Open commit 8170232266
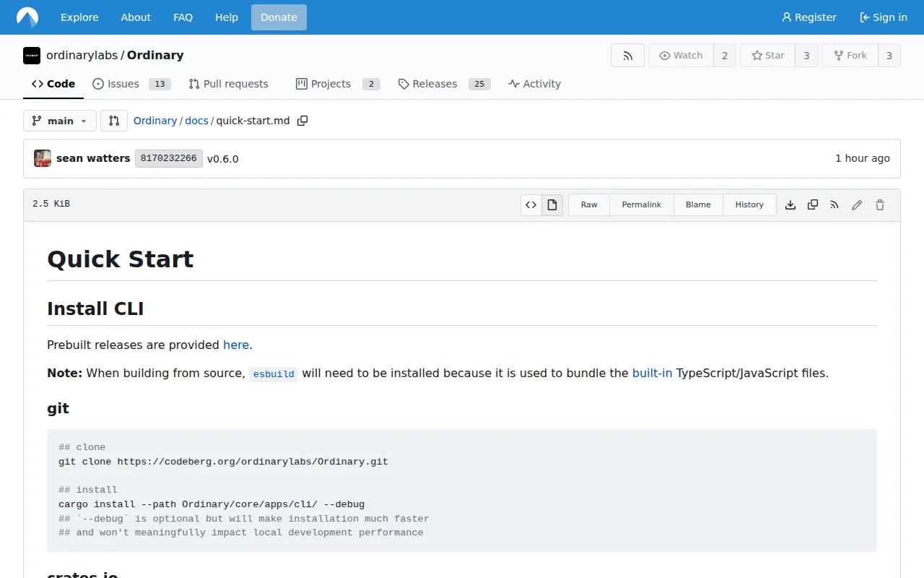Image resolution: width=924 pixels, height=578 pixels. pos(169,158)
